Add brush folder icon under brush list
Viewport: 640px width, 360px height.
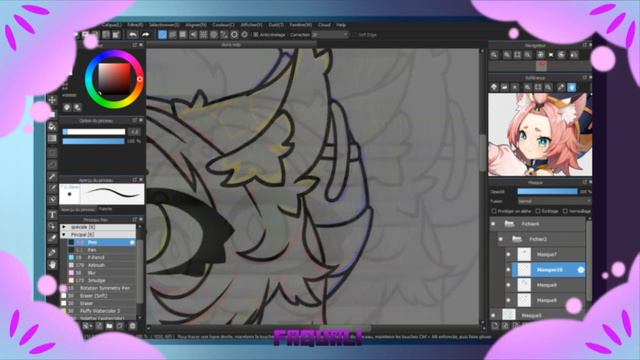pos(109,326)
